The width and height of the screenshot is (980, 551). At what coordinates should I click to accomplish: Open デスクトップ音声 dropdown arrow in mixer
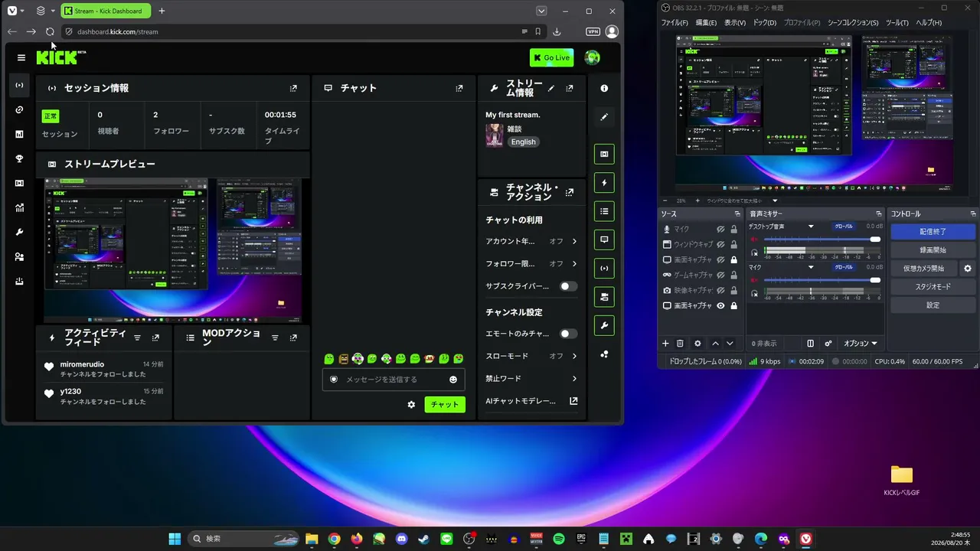[x=811, y=227]
